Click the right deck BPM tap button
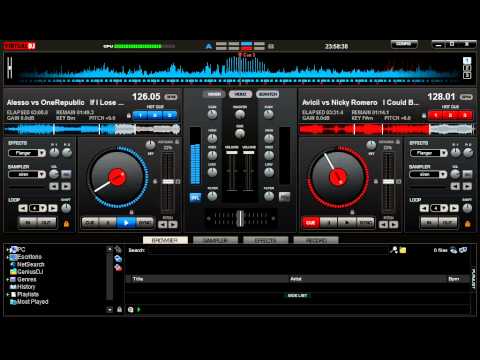Viewport: 480px width, 360px height. point(466,97)
